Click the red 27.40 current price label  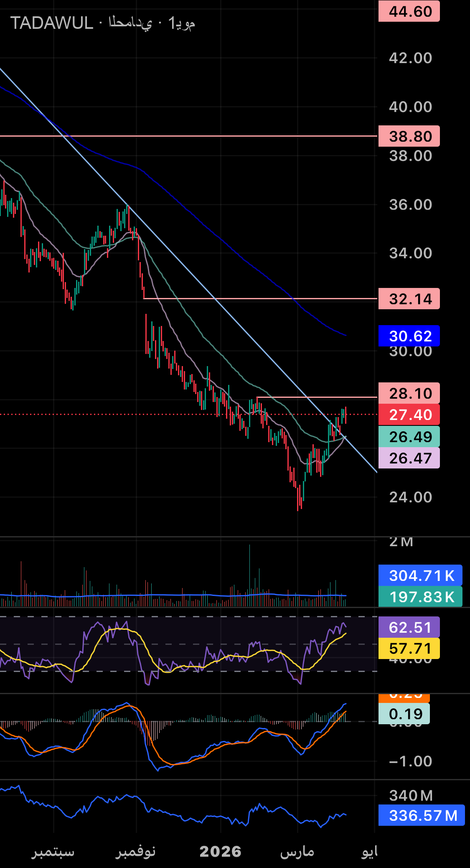[409, 415]
